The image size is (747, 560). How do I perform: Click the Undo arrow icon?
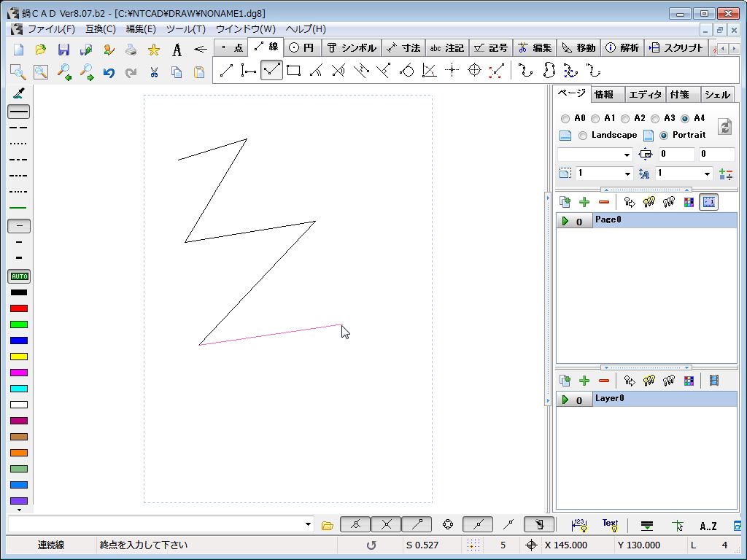109,72
